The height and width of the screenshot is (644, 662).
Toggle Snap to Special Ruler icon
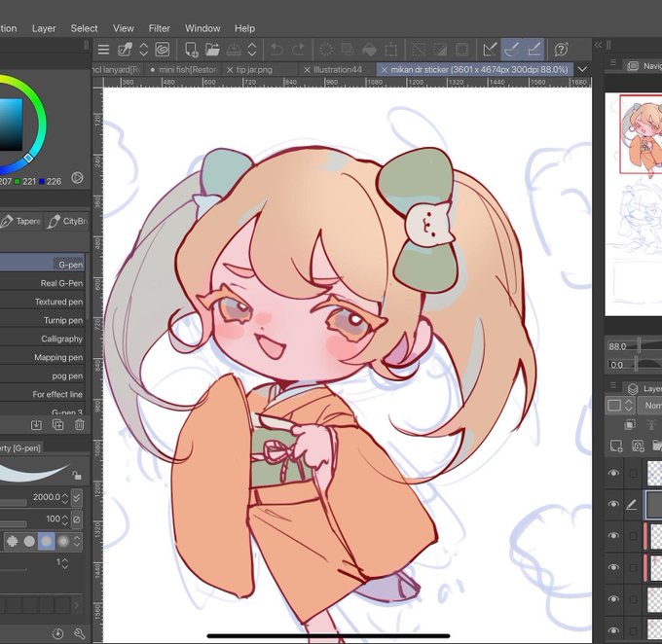(x=512, y=50)
